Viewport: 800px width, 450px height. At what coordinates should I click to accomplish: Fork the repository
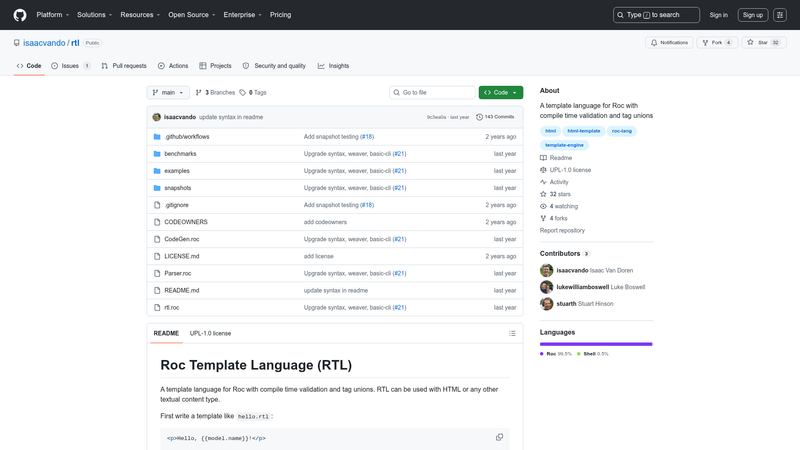[717, 43]
